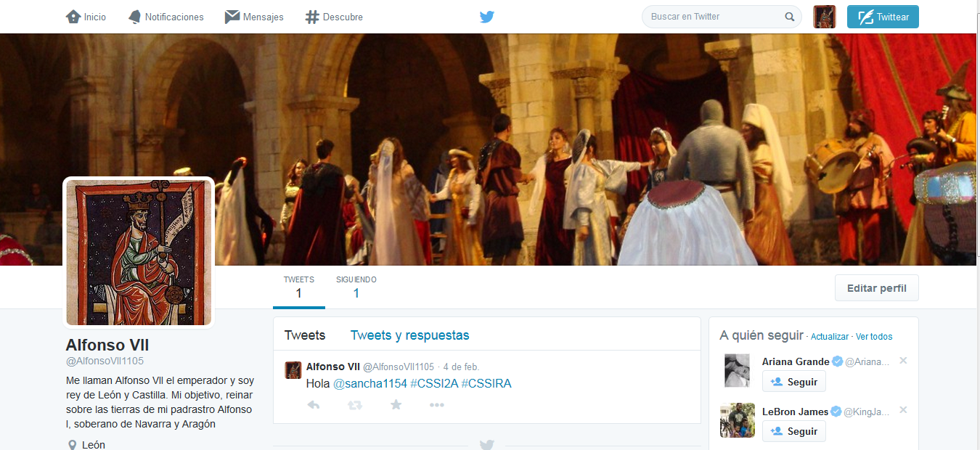Click the Editar perfil button

pyautogui.click(x=877, y=288)
